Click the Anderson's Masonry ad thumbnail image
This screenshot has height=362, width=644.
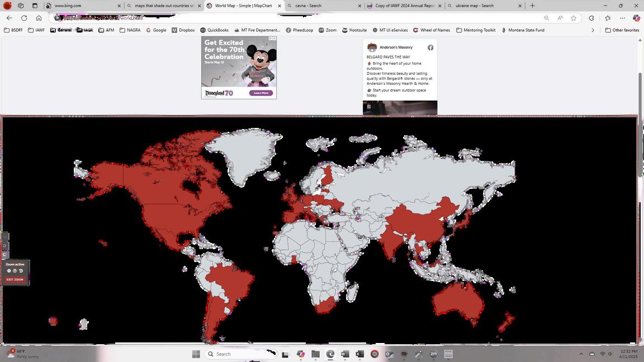[x=400, y=108]
